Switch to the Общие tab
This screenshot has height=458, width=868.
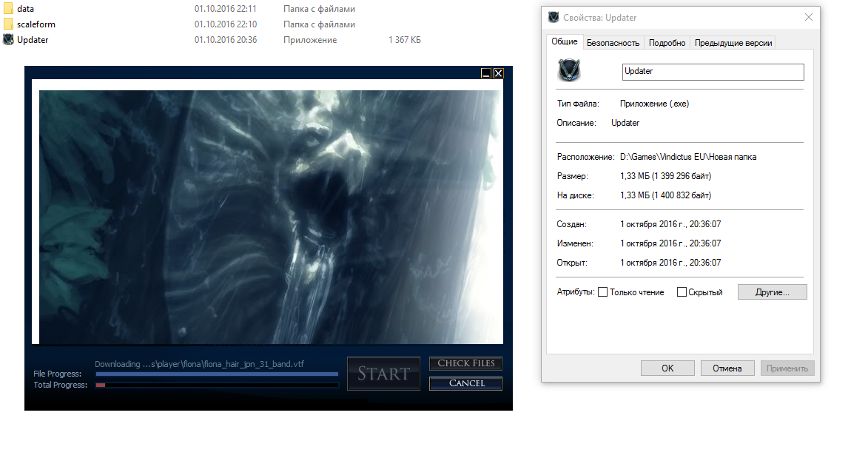click(x=564, y=41)
